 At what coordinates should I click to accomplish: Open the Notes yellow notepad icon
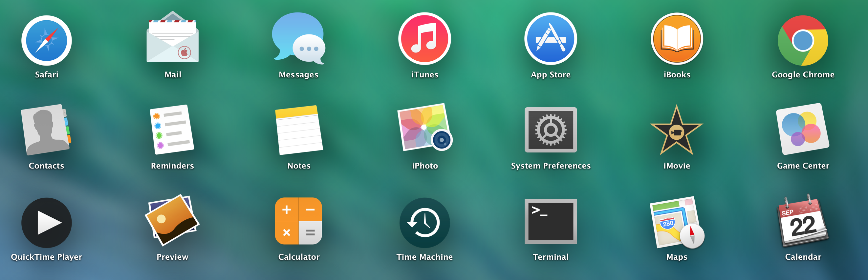pos(299,130)
